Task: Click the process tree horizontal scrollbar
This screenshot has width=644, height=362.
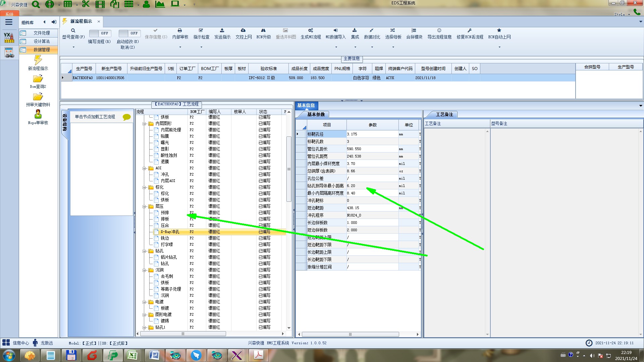Action: [183, 334]
